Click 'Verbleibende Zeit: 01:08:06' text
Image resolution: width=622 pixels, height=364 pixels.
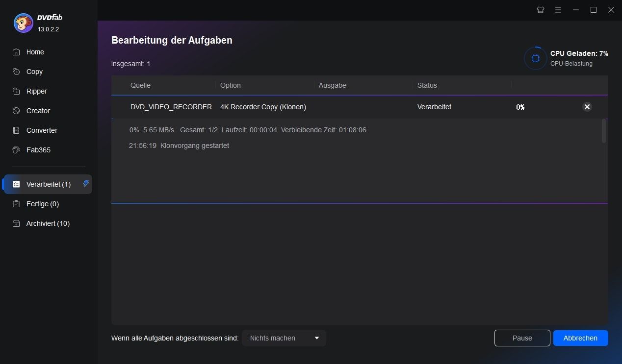click(x=324, y=130)
